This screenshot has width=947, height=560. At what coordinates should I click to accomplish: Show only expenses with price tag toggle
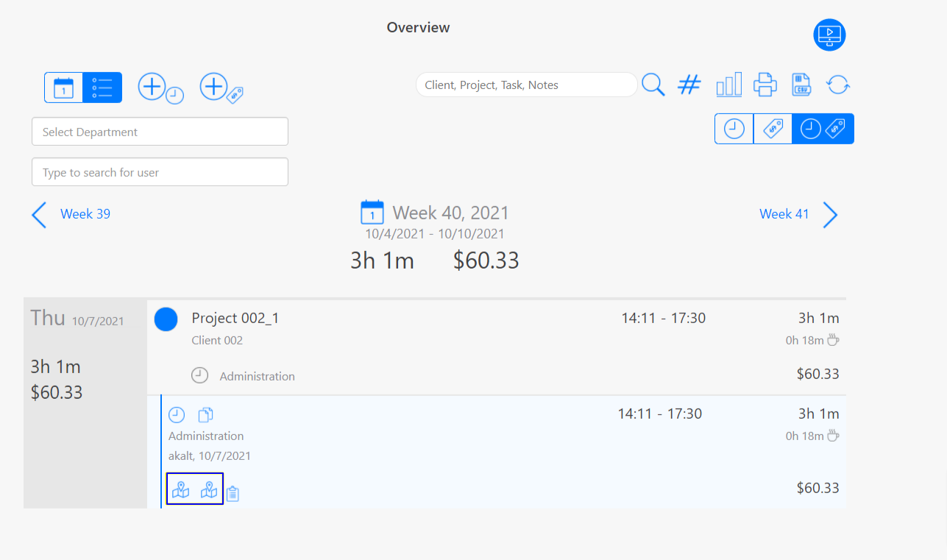click(x=773, y=129)
